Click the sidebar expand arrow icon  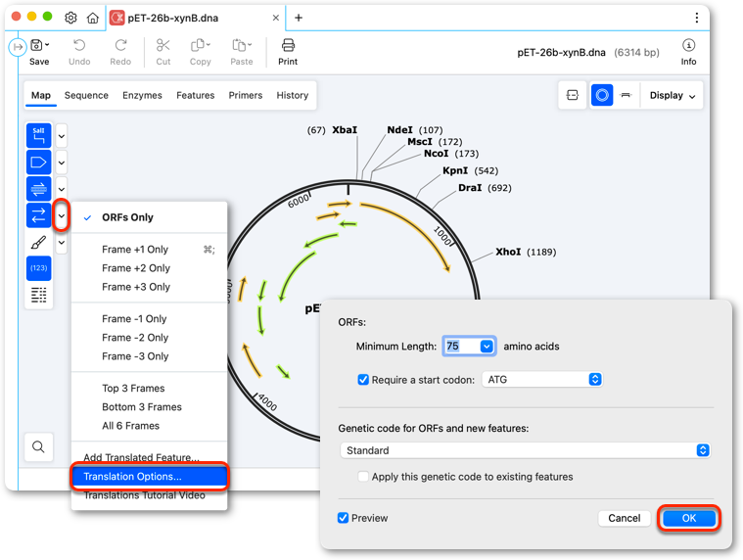18,46
